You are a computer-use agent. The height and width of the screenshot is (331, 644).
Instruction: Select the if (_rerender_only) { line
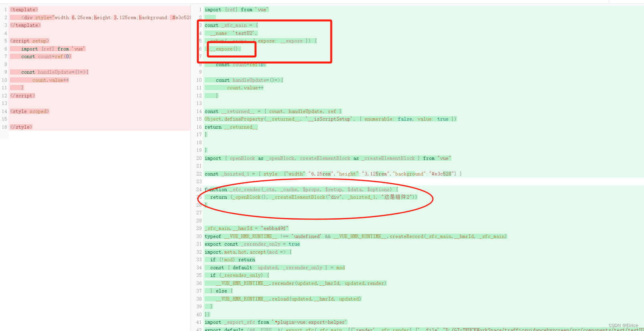coord(240,275)
